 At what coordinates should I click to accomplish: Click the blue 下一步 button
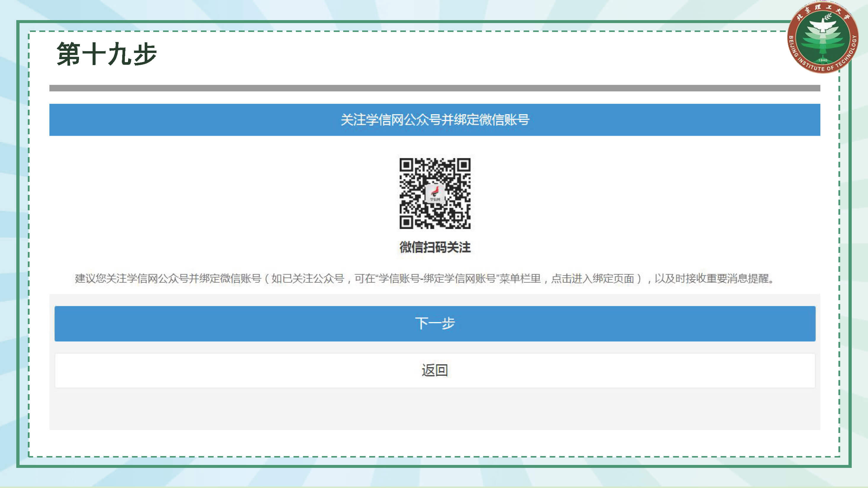click(x=435, y=323)
